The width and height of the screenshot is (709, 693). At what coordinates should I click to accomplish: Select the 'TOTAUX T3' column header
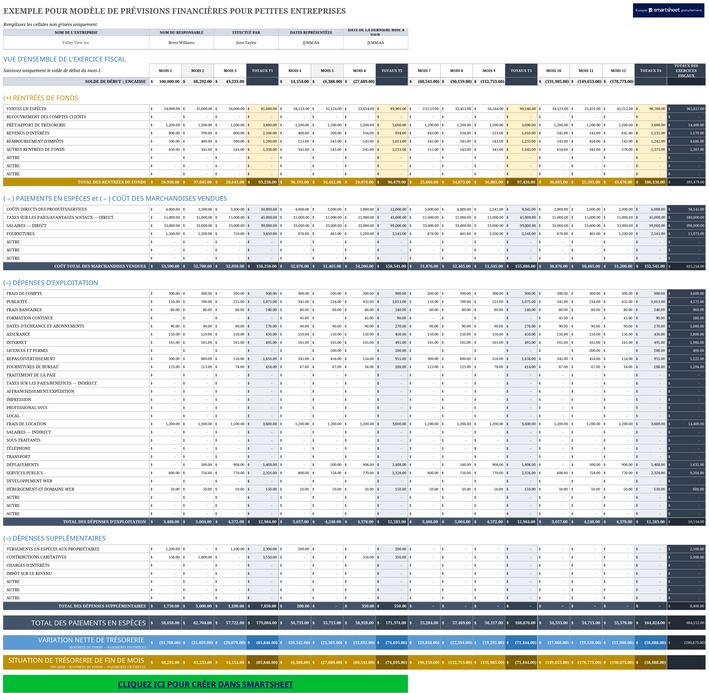tap(521, 71)
